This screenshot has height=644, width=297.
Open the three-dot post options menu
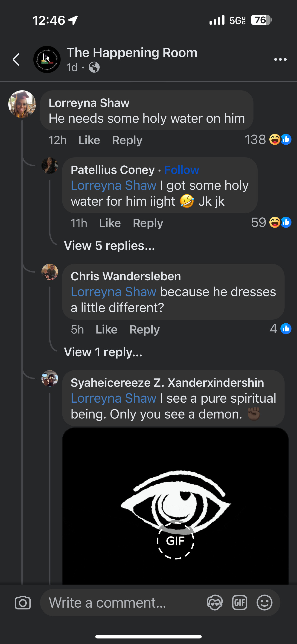coord(280,59)
